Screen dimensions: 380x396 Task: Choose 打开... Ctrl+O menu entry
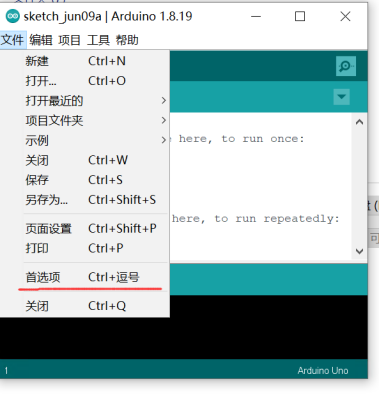click(x=85, y=81)
